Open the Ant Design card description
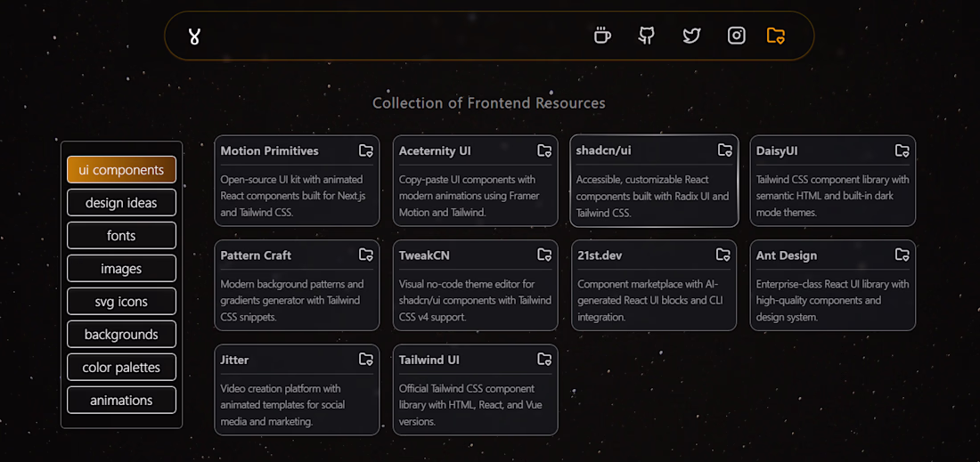The image size is (980, 462). pyautogui.click(x=832, y=300)
